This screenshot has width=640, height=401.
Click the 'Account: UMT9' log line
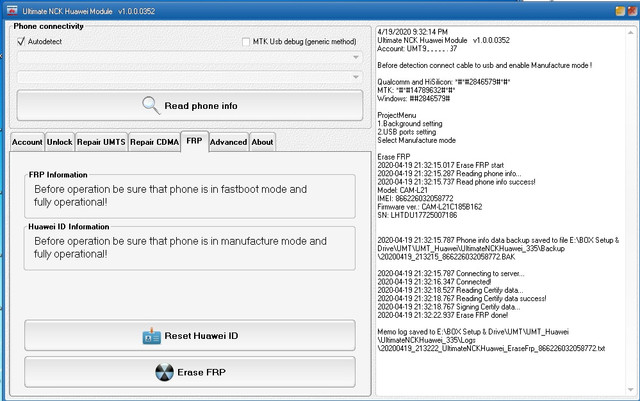tap(417, 49)
